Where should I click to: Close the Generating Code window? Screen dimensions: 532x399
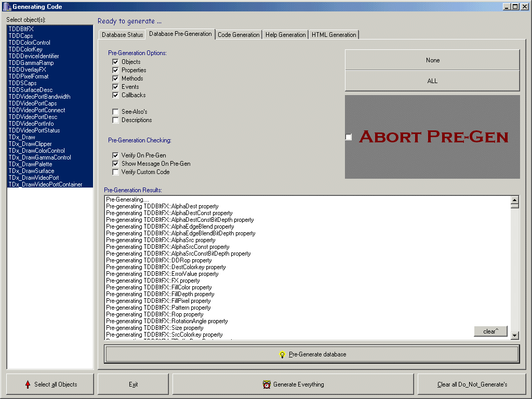[x=524, y=7]
